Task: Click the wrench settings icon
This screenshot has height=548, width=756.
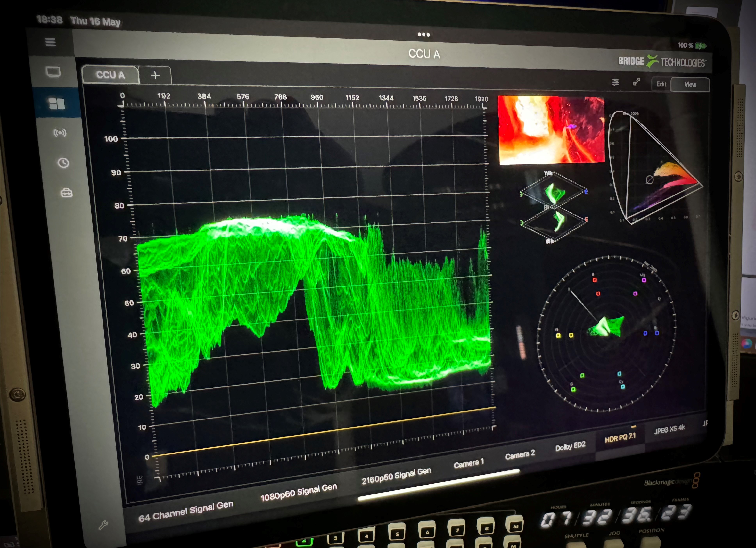Action: (103, 525)
